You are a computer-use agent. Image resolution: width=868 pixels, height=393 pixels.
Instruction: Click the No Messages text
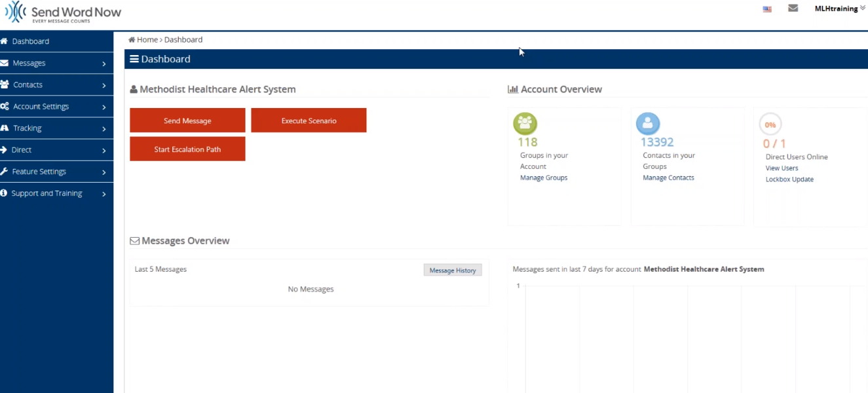click(x=311, y=290)
